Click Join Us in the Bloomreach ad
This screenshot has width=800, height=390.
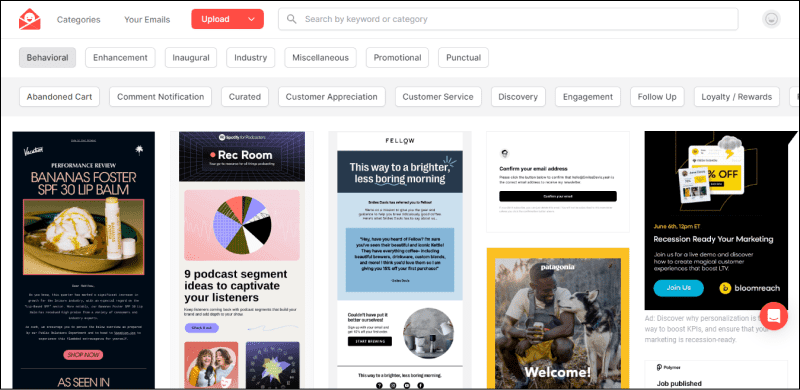679,288
